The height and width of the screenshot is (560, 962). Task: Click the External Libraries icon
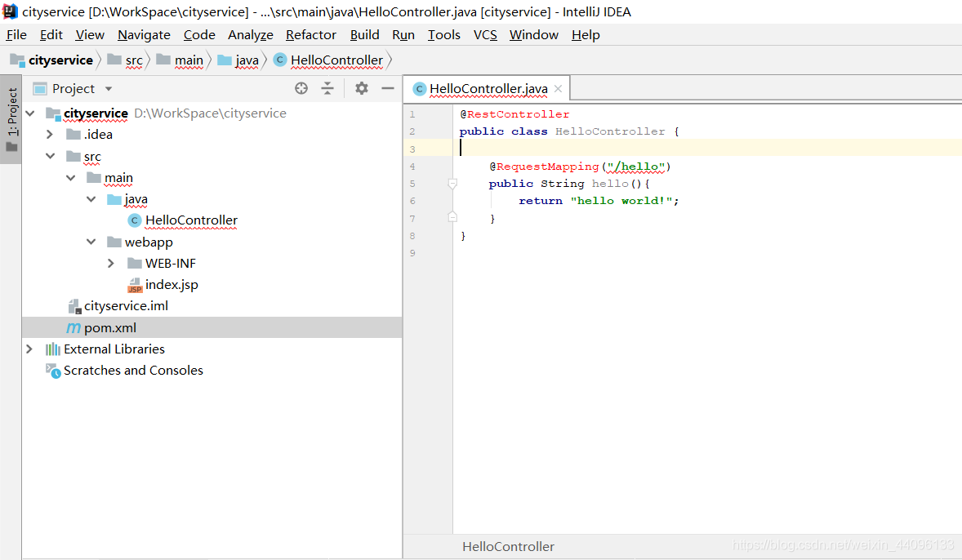53,349
